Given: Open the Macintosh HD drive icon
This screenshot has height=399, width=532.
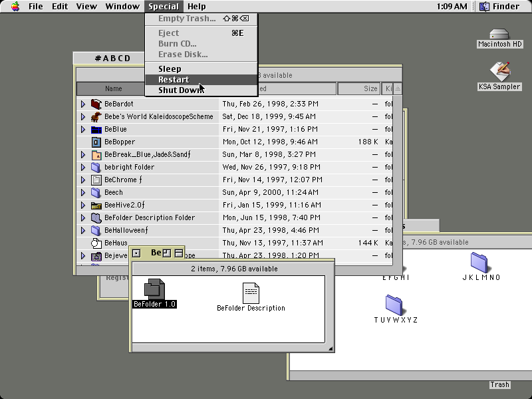Looking at the screenshot, I should pyautogui.click(x=499, y=35).
